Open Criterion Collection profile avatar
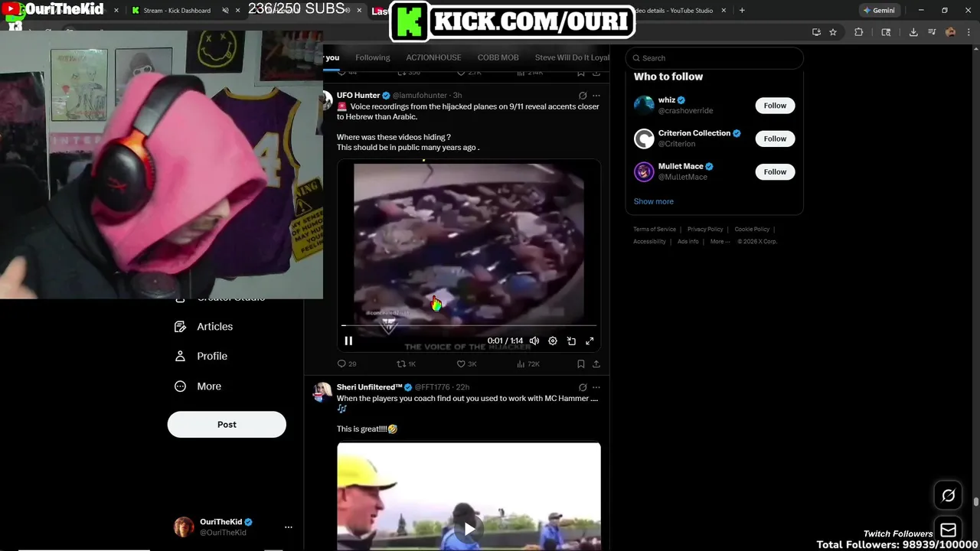The width and height of the screenshot is (980, 551). coord(644,139)
